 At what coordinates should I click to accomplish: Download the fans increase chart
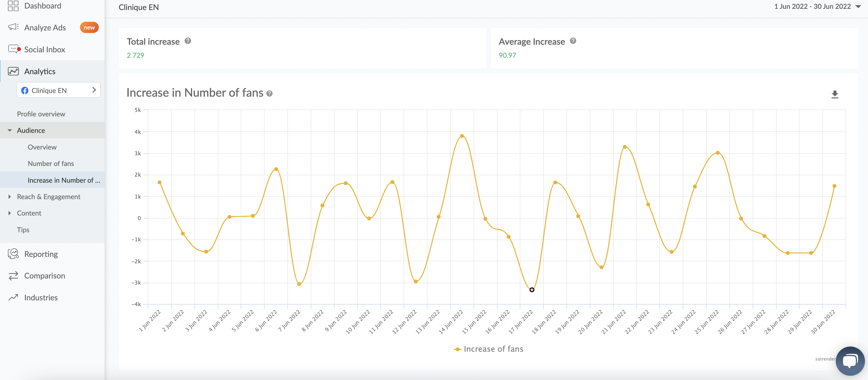coord(834,95)
